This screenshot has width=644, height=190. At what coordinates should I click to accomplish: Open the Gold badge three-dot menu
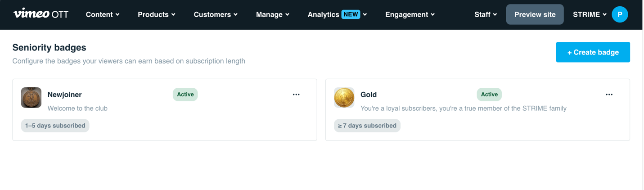coord(609,95)
